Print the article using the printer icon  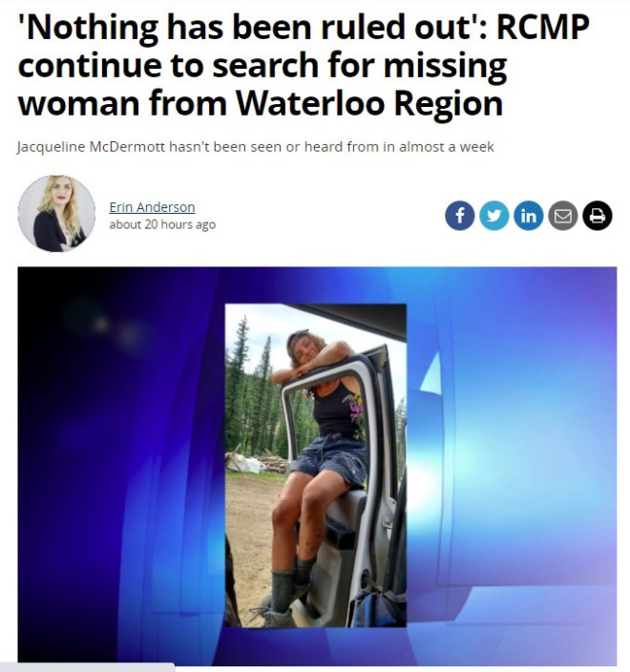tap(597, 216)
